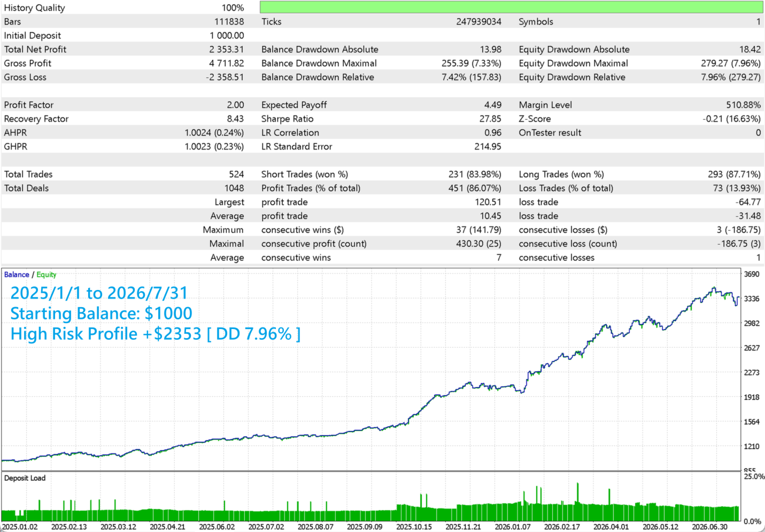Click the Deposit Load panel label
The image size is (765, 532).
[25, 478]
